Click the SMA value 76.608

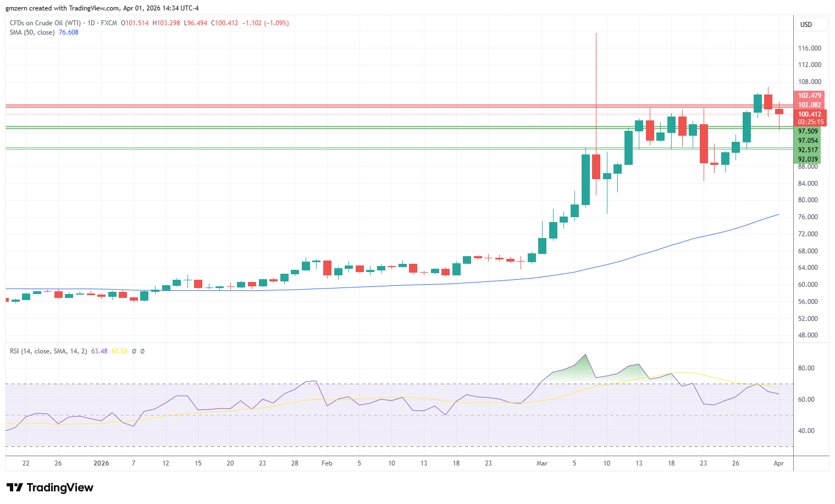(69, 32)
